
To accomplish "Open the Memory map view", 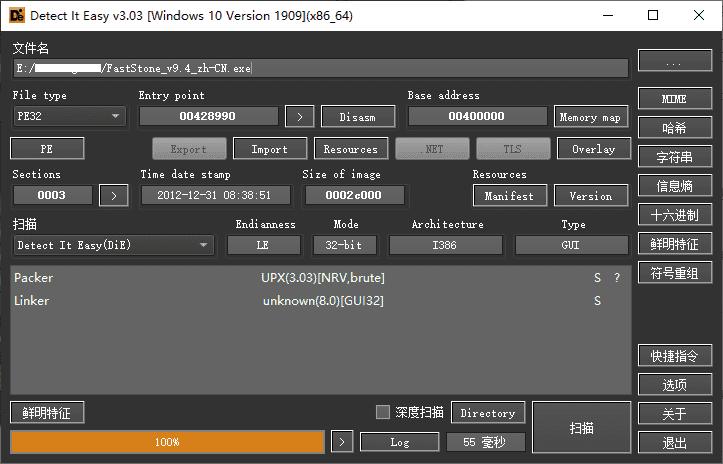I will pos(590,117).
